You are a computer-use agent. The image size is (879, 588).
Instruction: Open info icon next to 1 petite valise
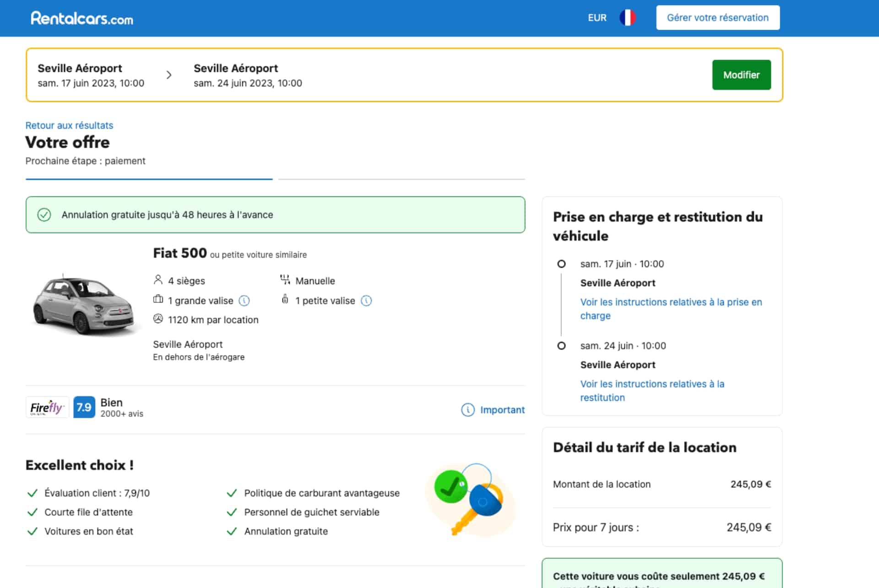(x=366, y=301)
